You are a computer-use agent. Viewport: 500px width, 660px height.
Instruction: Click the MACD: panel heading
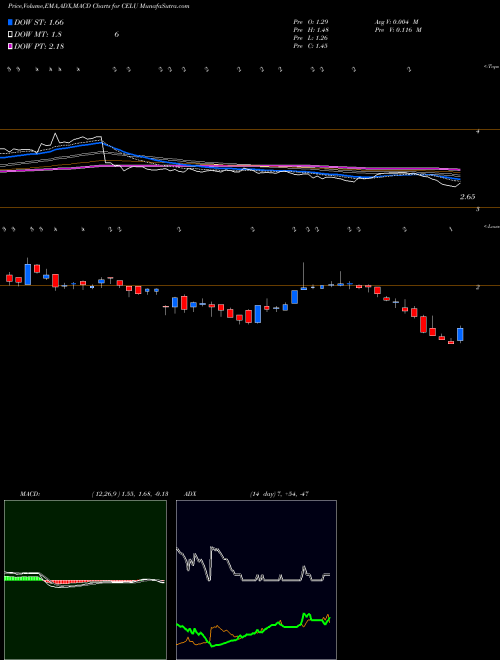tap(30, 494)
